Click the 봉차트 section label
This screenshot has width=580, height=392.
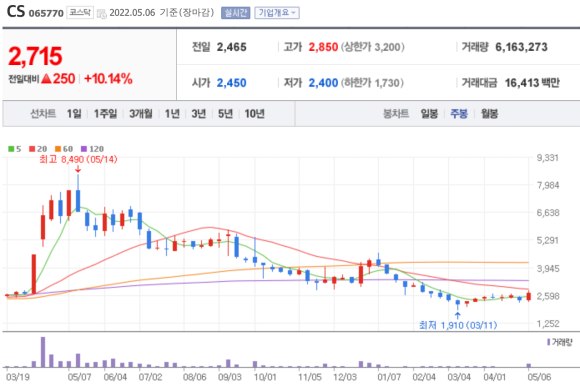tap(396, 114)
